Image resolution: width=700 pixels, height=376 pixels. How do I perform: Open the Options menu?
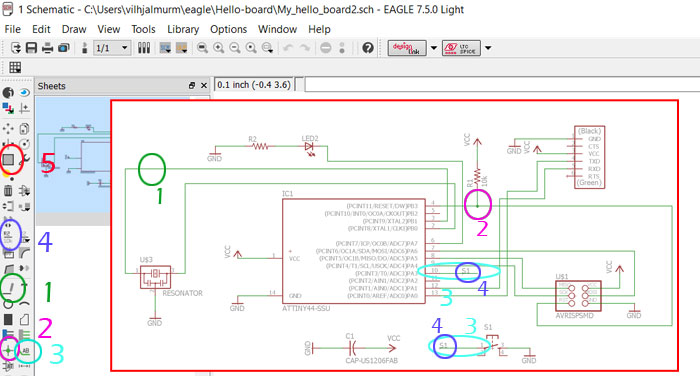click(229, 29)
